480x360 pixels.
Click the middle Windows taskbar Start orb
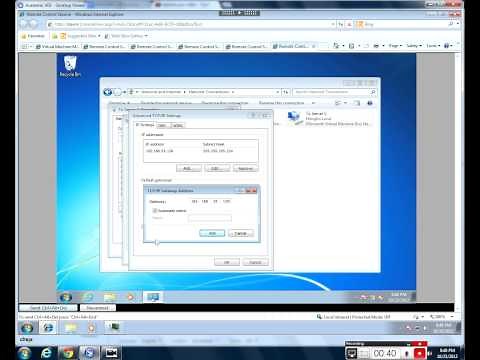[27, 328]
